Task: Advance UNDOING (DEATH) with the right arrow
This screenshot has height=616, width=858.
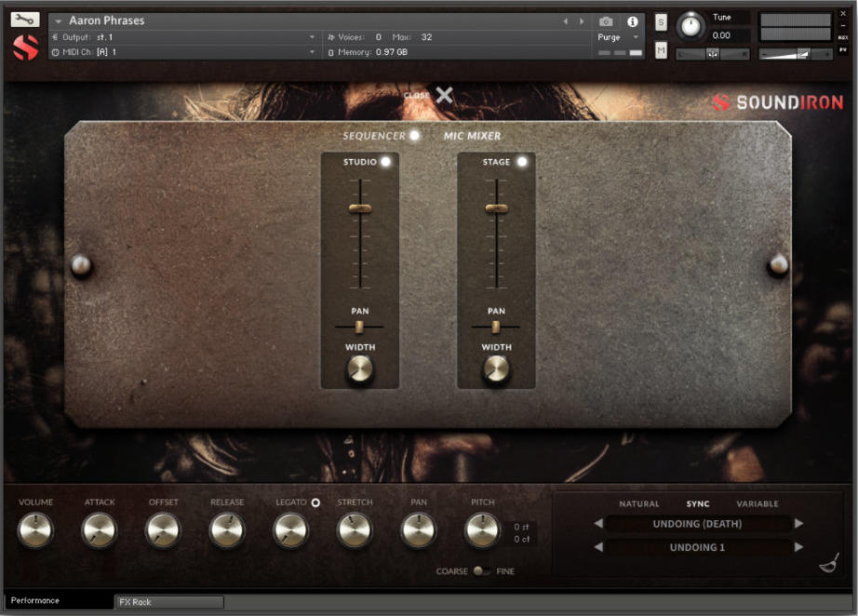Action: tap(798, 524)
